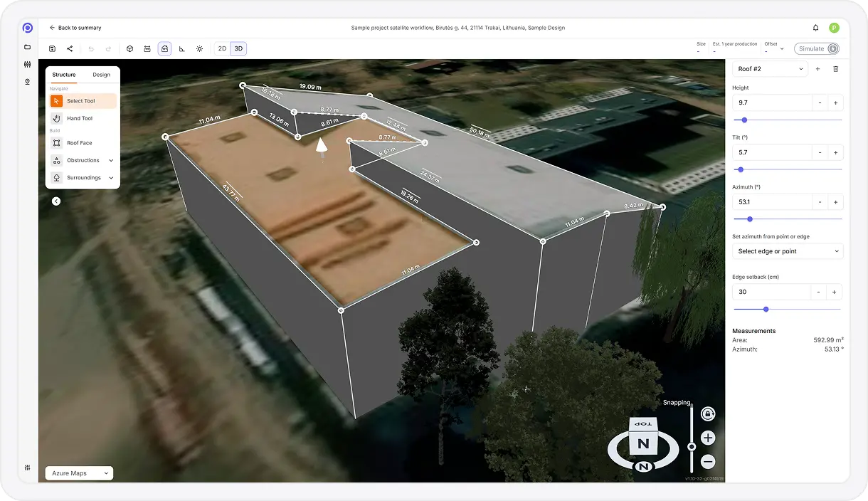Open the folder icon in left sidebar
The height and width of the screenshot is (501, 868).
28,47
